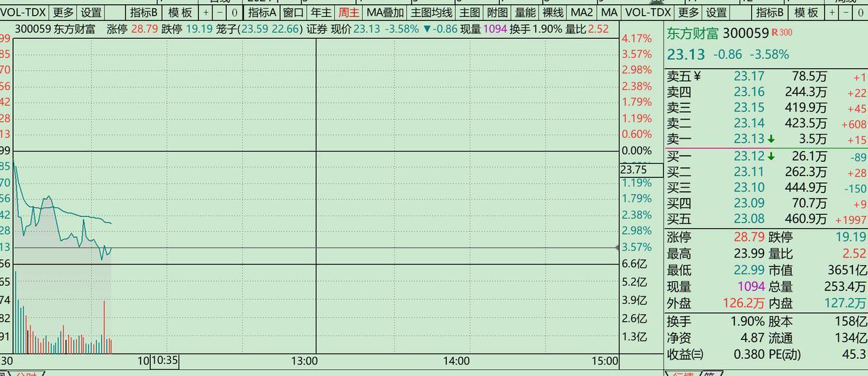Toggle the 量能 volume indicator
The height and width of the screenshot is (376, 868).
[x=526, y=12]
